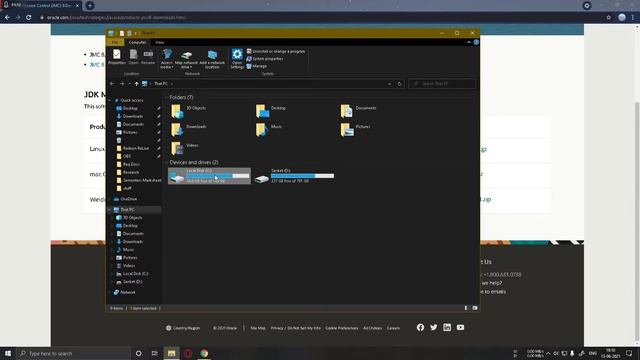This screenshot has height=360, width=640.
Task: Click Oracle page Facebook icon
Action: click(x=420, y=327)
